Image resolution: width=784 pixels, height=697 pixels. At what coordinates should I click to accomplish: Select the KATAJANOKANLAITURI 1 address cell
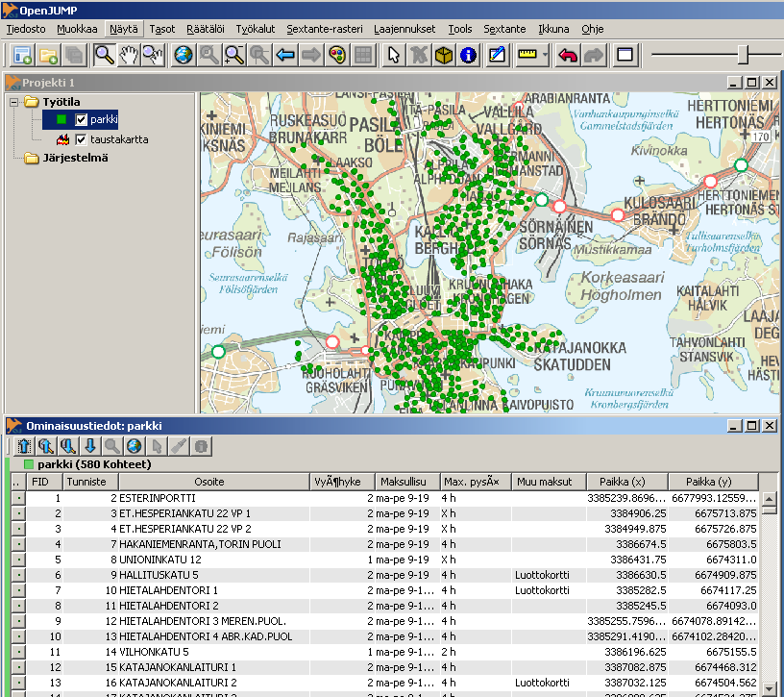point(214,667)
